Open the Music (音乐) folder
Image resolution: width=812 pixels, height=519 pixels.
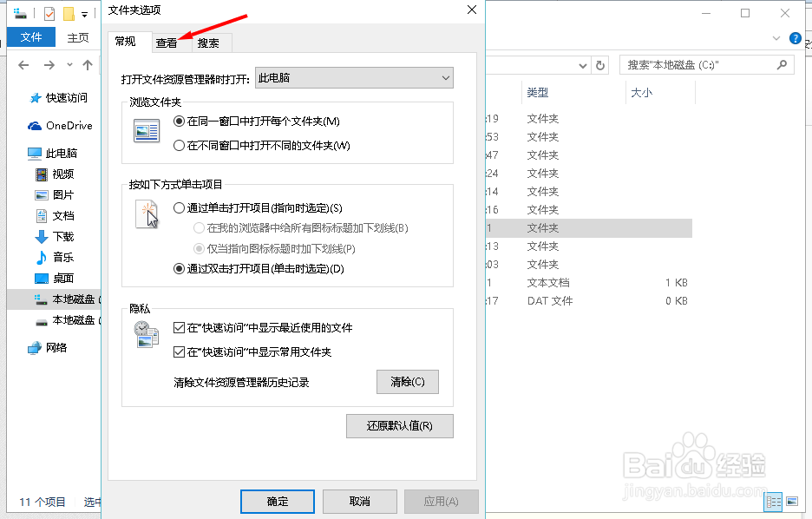point(55,258)
